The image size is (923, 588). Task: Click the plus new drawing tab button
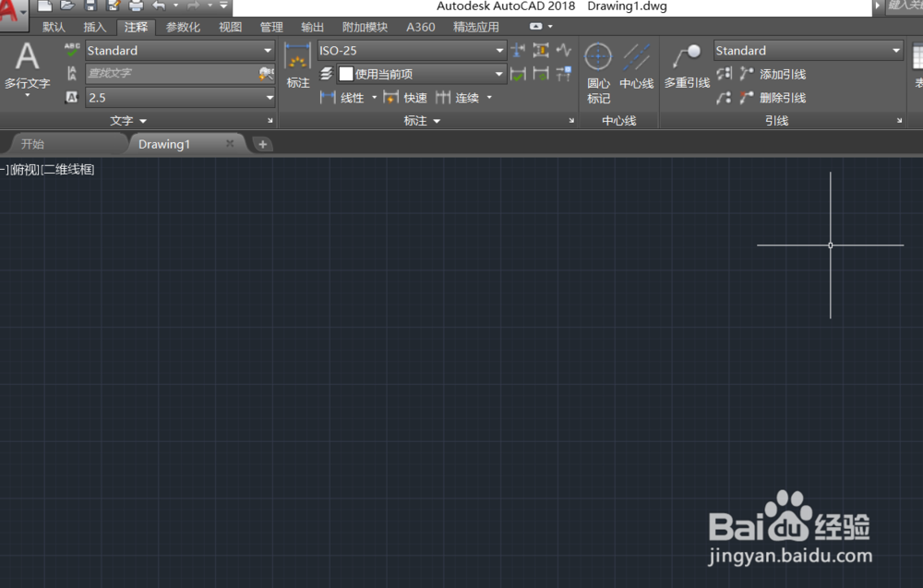262,144
